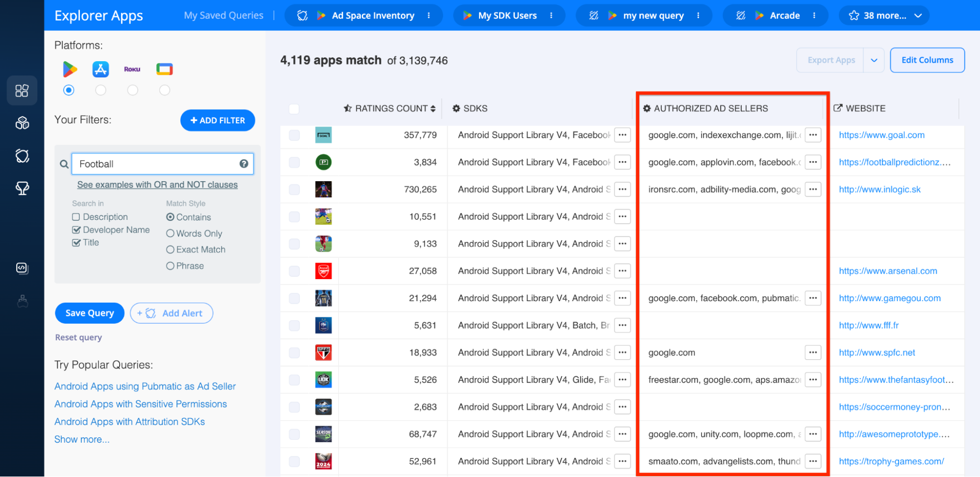980x477 pixels.
Task: Choose the Google TV platform radio button
Action: pos(165,90)
